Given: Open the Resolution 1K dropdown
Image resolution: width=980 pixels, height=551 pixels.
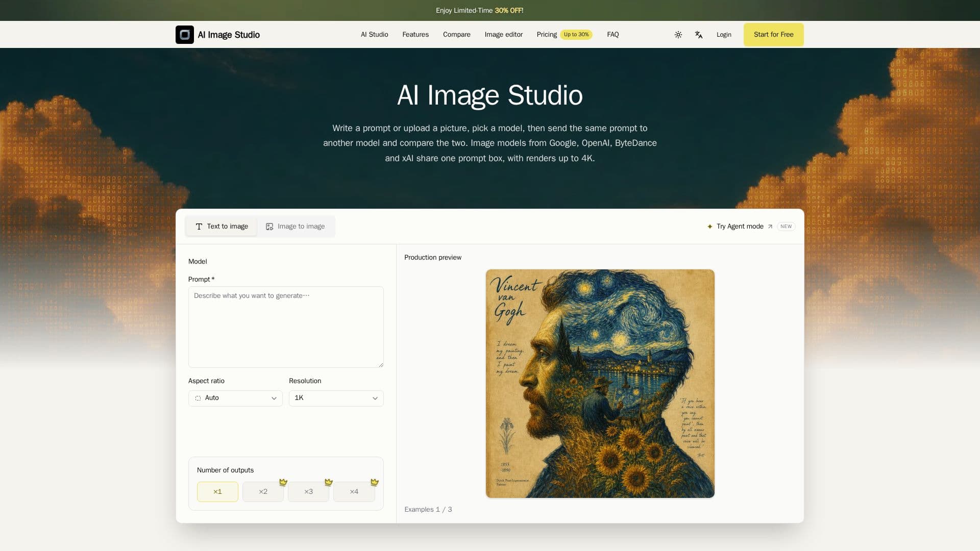Looking at the screenshot, I should 336,398.
